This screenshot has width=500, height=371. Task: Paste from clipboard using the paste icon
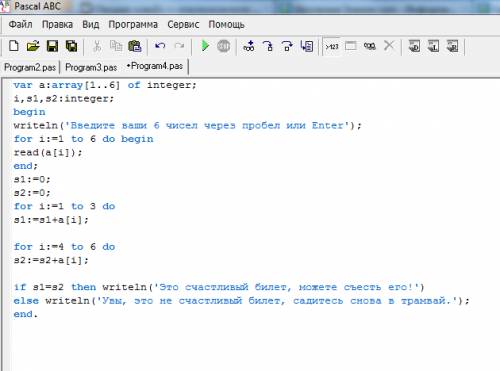[135, 46]
